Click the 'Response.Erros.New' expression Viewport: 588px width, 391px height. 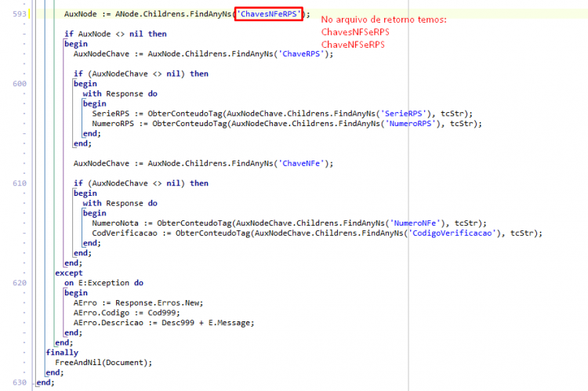click(x=158, y=303)
